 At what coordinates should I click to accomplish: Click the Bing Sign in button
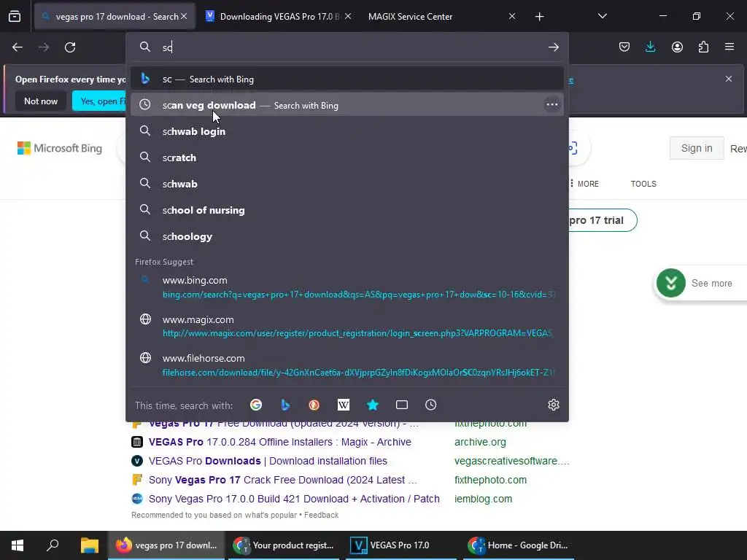(x=697, y=148)
